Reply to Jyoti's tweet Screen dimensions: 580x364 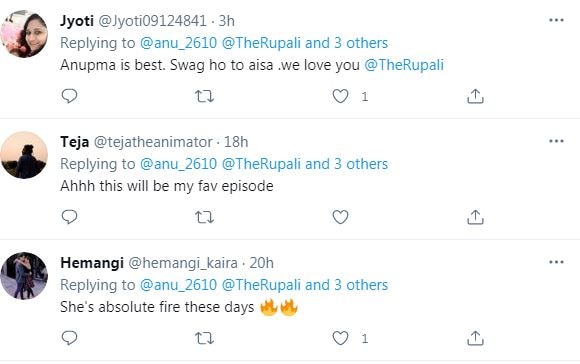[x=69, y=96]
